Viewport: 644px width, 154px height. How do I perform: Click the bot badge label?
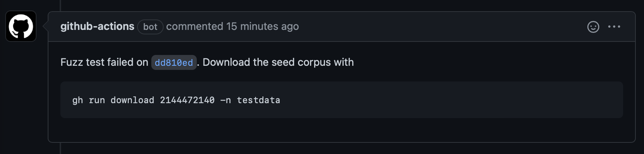point(150,27)
